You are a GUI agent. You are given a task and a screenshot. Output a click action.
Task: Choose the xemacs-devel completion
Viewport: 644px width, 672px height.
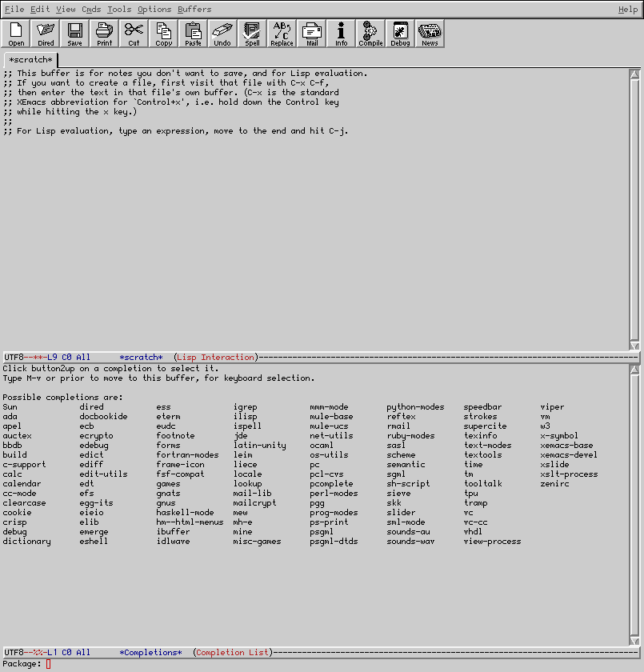569,454
